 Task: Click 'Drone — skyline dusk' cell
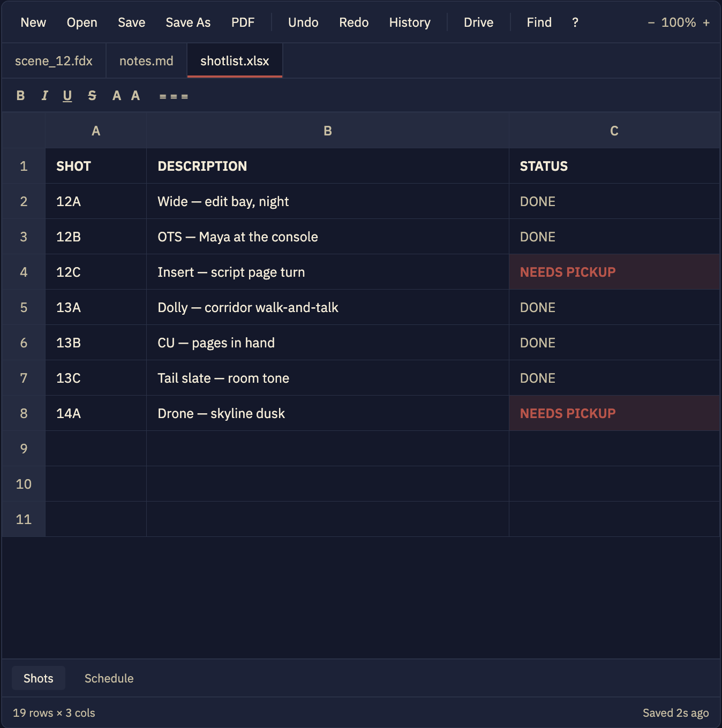328,413
